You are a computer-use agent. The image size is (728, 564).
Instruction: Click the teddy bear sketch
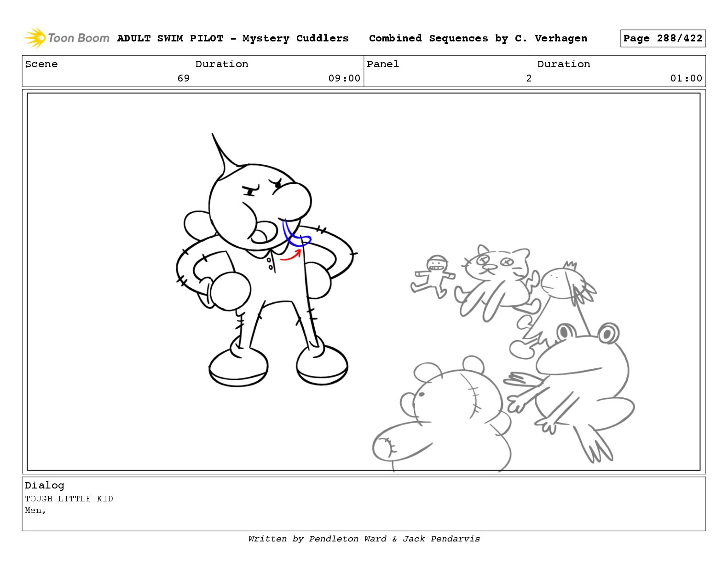tap(442, 414)
